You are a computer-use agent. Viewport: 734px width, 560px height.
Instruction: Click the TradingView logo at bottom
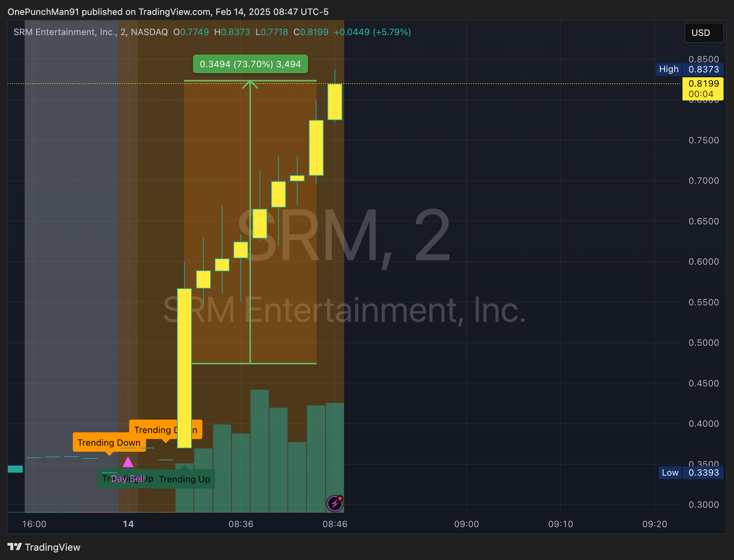click(x=44, y=547)
